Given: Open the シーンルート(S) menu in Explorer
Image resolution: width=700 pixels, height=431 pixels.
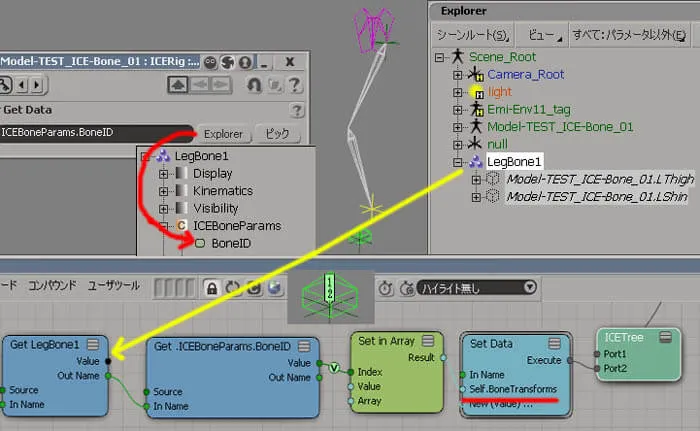Looking at the screenshot, I should (x=473, y=35).
